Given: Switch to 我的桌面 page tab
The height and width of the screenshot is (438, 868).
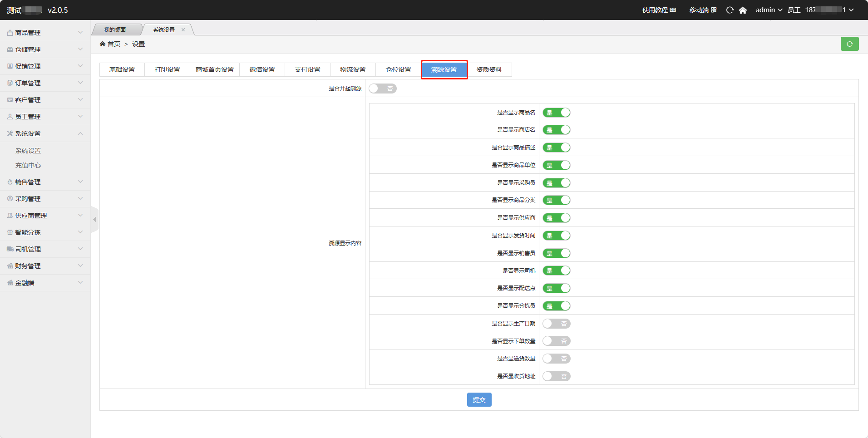Looking at the screenshot, I should coord(115,30).
